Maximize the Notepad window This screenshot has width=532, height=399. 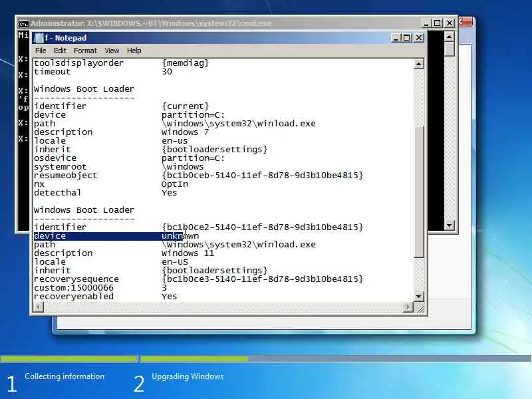coord(407,38)
